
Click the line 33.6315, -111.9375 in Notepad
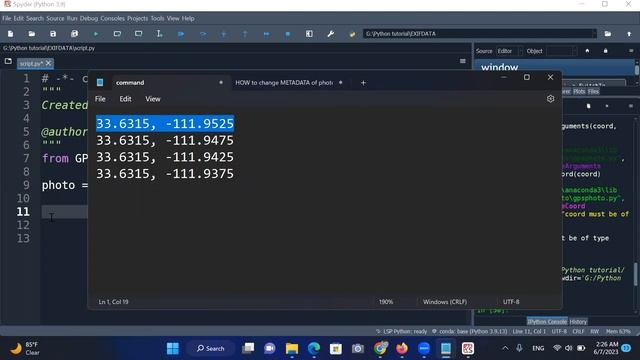[165, 174]
